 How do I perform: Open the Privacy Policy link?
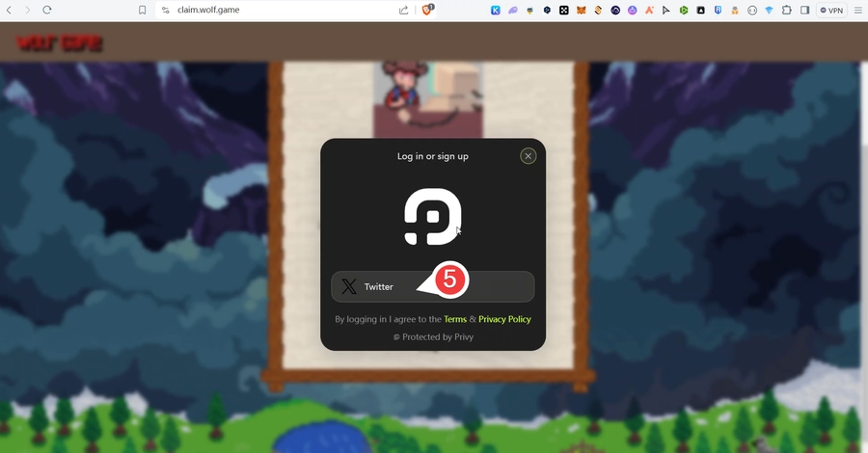(x=504, y=319)
